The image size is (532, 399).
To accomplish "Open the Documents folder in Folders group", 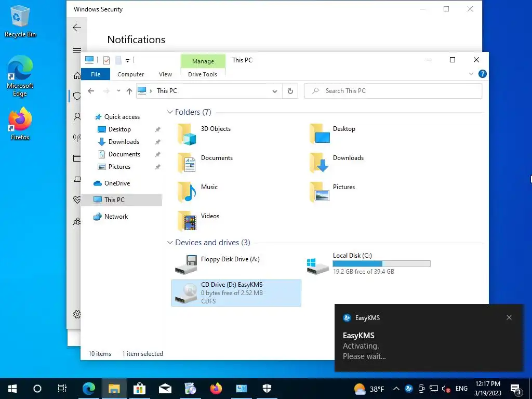I will click(x=205, y=163).
